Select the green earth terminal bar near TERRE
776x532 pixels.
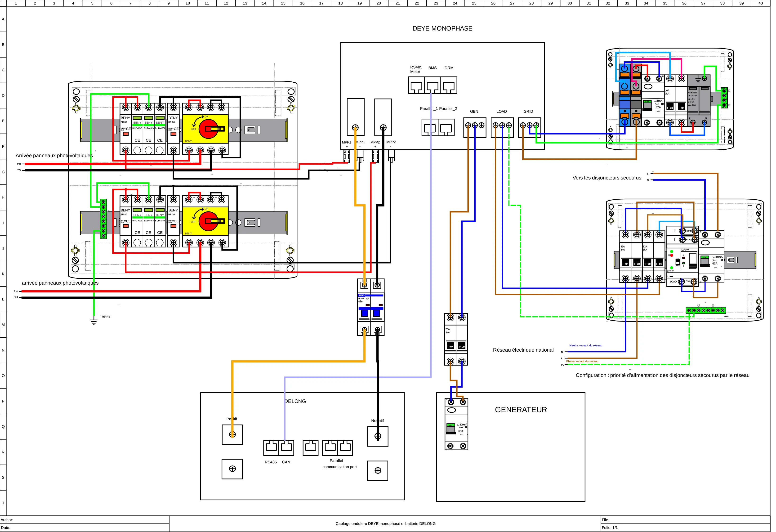point(103,219)
